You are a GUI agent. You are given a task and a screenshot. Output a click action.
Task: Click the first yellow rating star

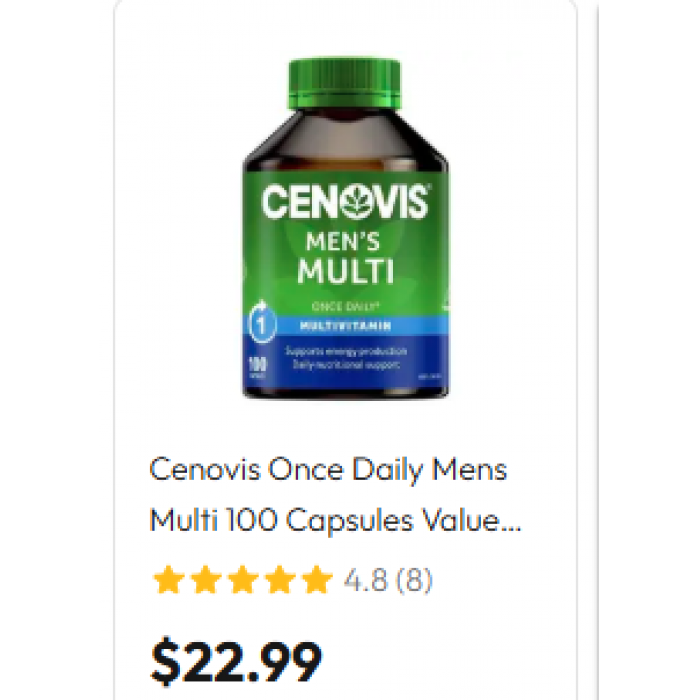tap(169, 580)
